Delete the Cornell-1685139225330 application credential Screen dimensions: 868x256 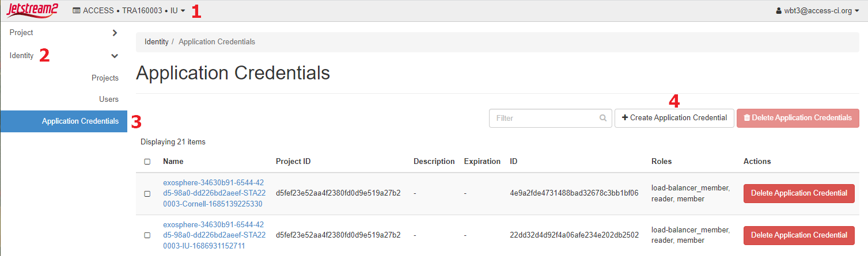(x=799, y=193)
